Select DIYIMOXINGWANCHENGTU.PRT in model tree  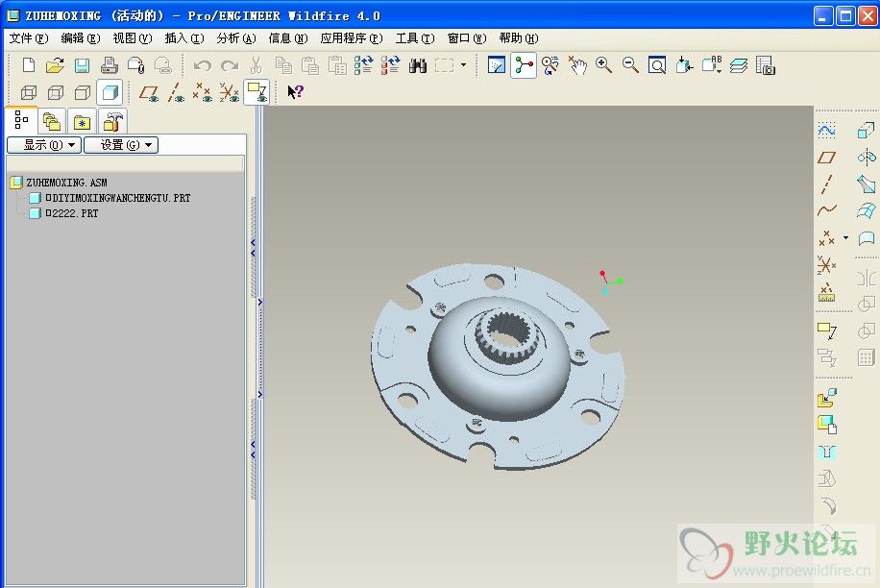click(x=118, y=198)
